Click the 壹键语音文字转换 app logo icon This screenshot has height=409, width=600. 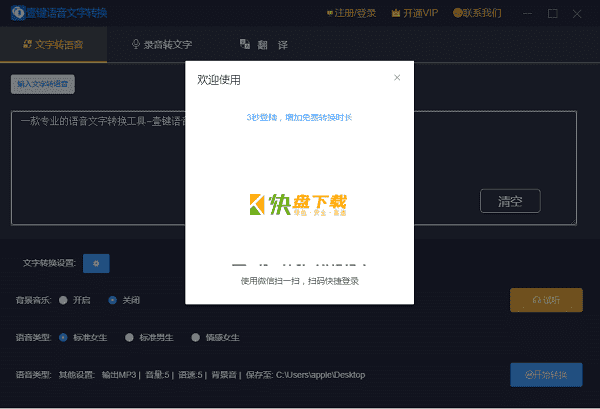(x=18, y=13)
